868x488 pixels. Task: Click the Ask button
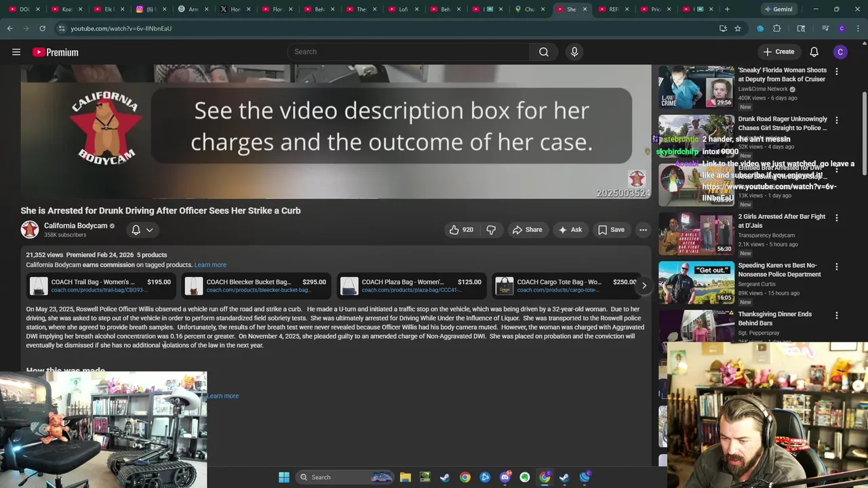coord(570,230)
